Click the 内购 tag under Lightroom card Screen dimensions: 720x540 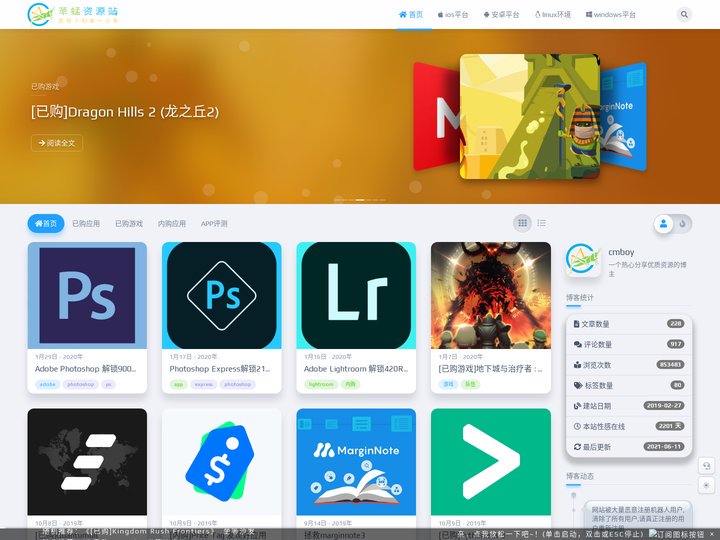[350, 384]
